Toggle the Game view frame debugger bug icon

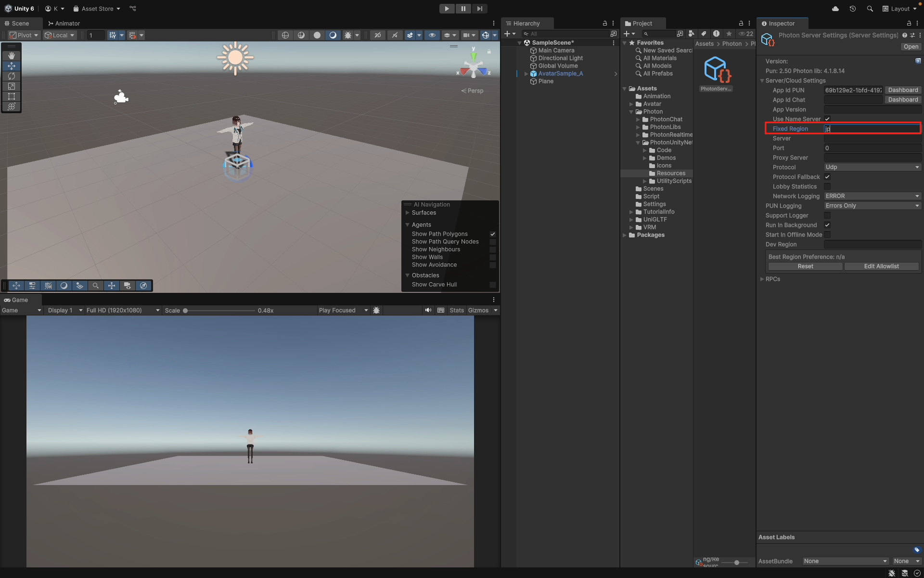pyautogui.click(x=376, y=310)
